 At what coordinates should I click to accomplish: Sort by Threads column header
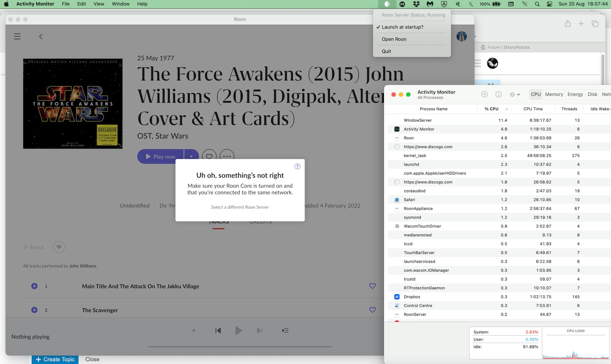click(569, 109)
